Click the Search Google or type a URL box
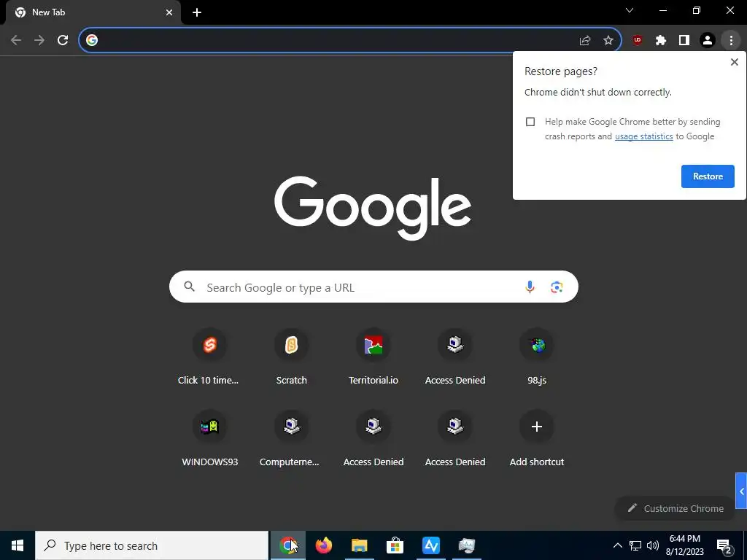Image resolution: width=747 pixels, height=560 pixels. (373, 287)
